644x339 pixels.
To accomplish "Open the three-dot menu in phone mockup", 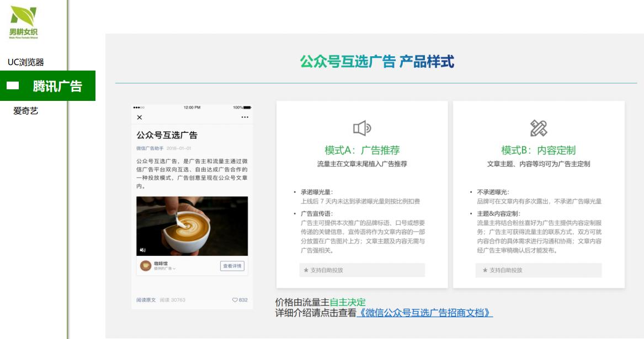I will point(245,117).
